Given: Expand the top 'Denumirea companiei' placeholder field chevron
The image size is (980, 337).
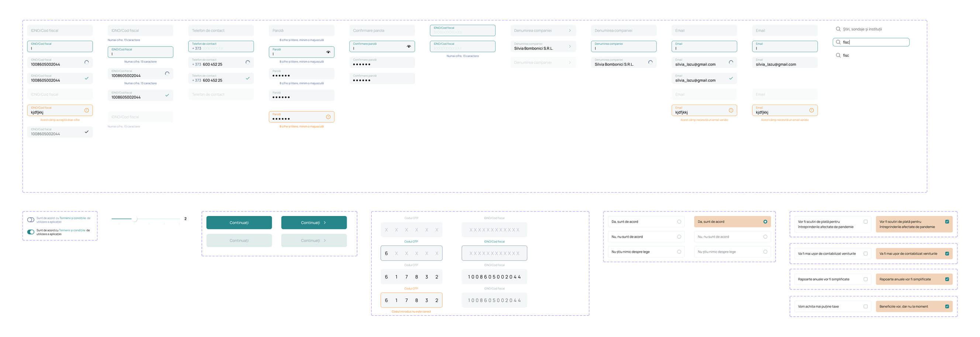Looking at the screenshot, I should pyautogui.click(x=569, y=30).
